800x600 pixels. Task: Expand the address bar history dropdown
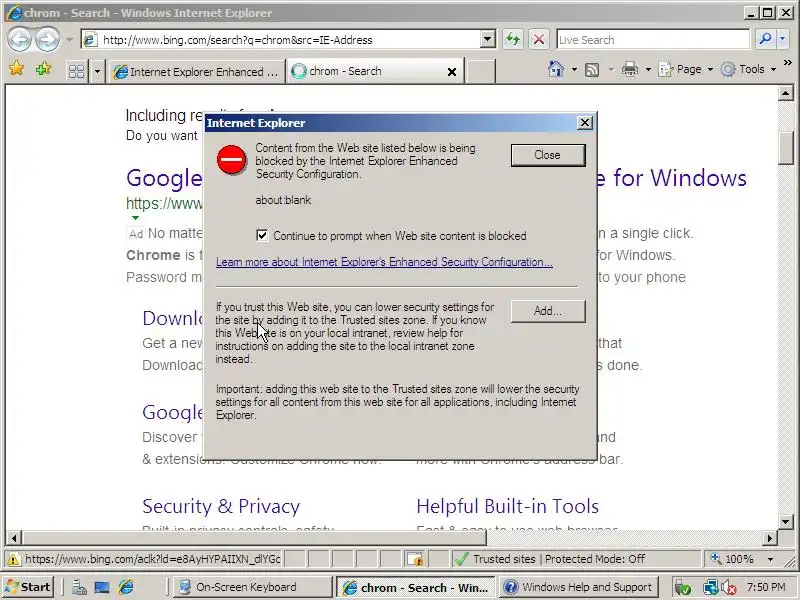(488, 39)
